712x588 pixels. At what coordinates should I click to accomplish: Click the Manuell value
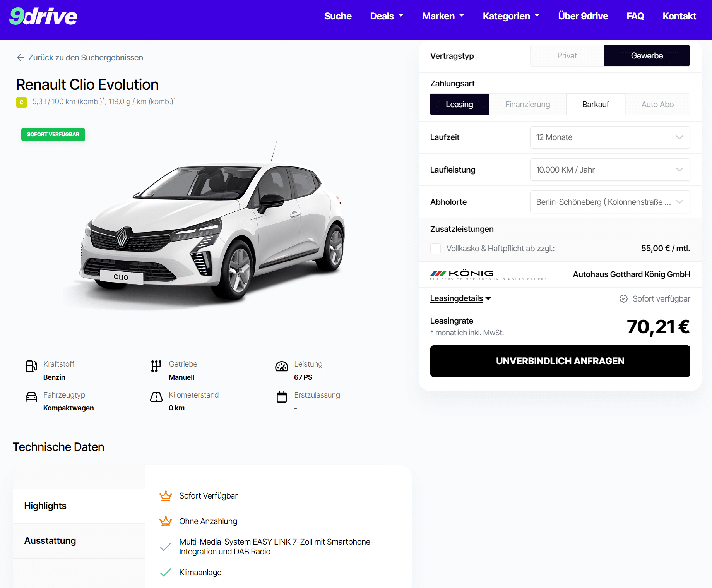point(181,377)
